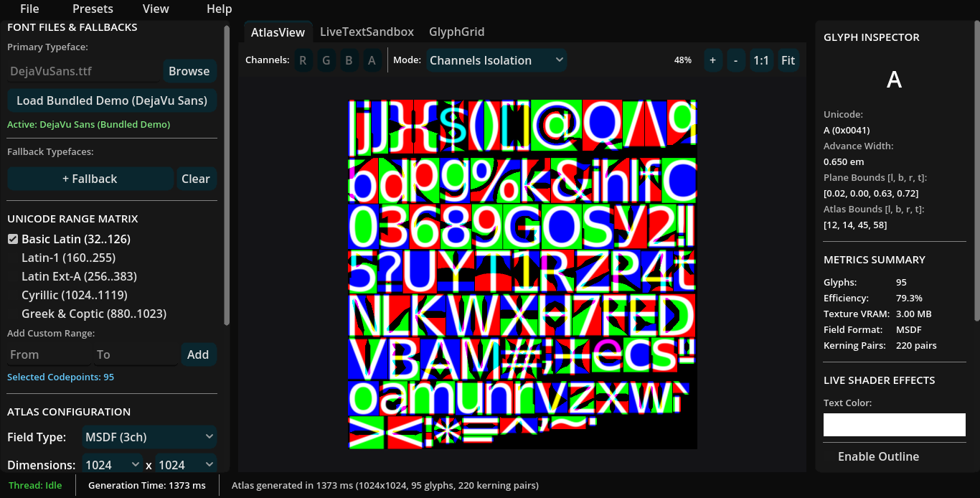Click 'Active: DejaVu Sans (Bundled Demo)' text
This screenshot has height=498, width=980.
(89, 124)
